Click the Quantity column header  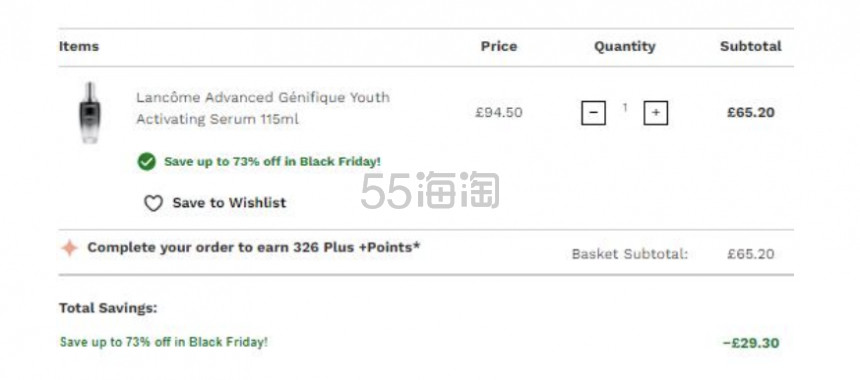click(x=625, y=47)
